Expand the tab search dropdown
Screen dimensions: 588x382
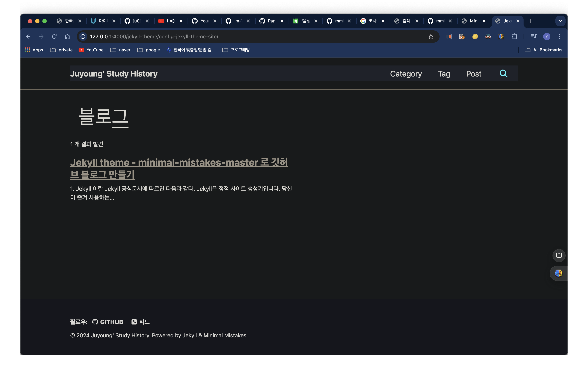click(x=560, y=21)
